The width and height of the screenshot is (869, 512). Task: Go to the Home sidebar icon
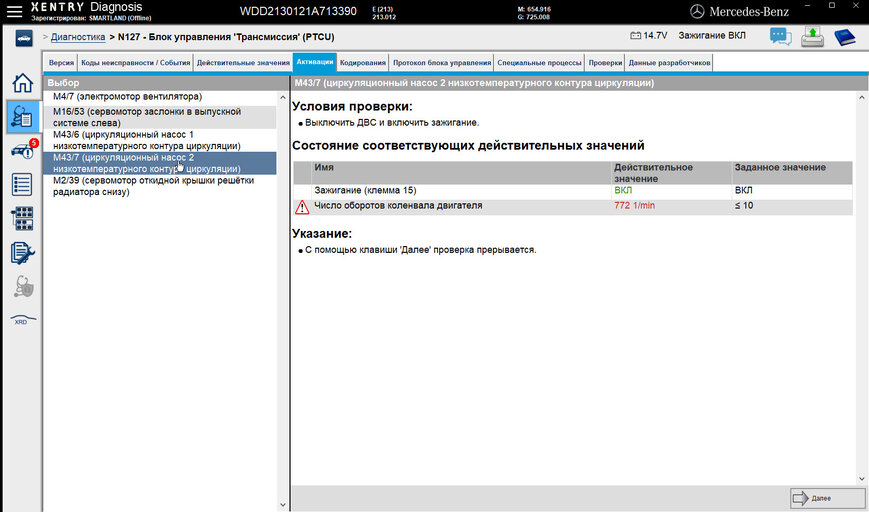click(23, 83)
